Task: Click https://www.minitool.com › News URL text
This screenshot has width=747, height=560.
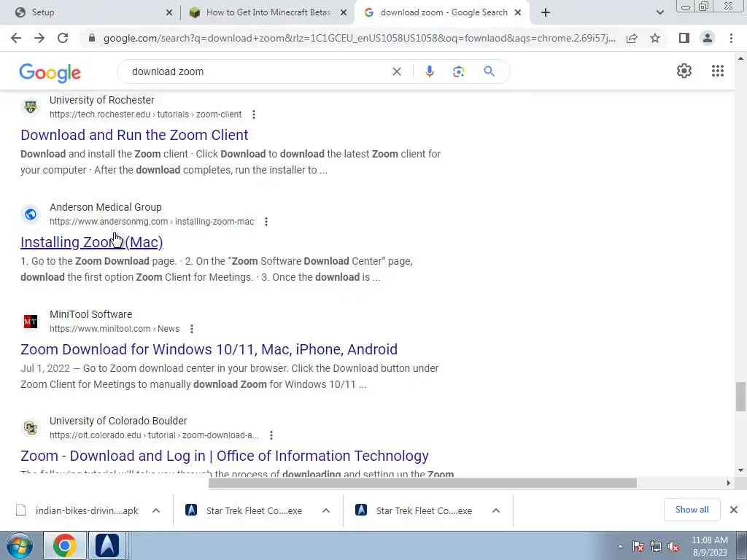Action: pos(115,329)
